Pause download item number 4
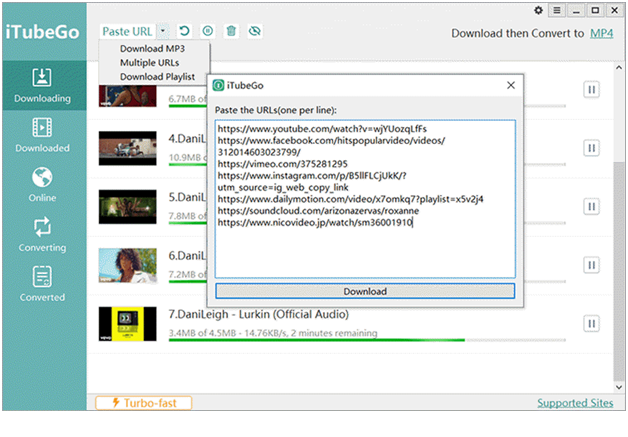The image size is (628, 437). point(591,148)
